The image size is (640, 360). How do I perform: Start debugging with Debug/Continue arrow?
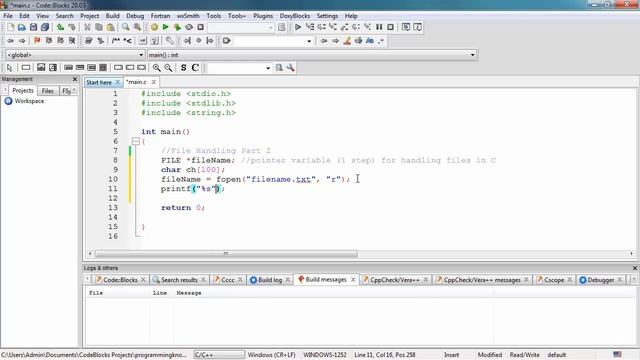tap(298, 27)
